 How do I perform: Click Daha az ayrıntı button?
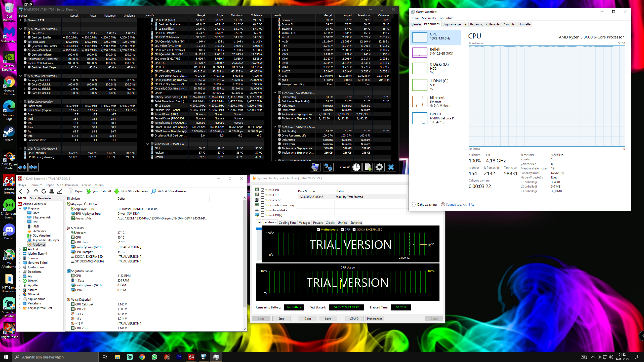click(x=424, y=205)
